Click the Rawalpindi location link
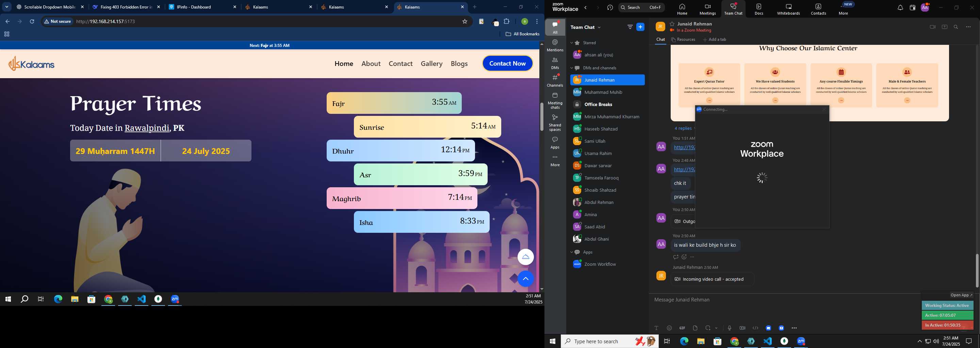The width and height of the screenshot is (980, 348). click(147, 128)
